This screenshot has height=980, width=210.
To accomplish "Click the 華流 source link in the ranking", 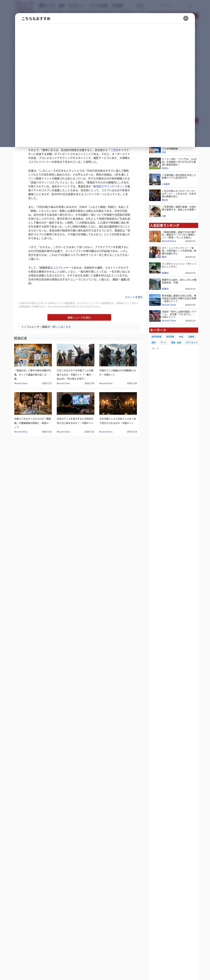I will click(164, 257).
